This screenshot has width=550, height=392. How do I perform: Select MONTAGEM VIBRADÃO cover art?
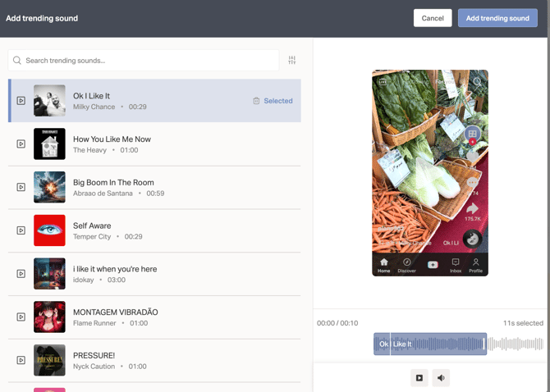[49, 317]
